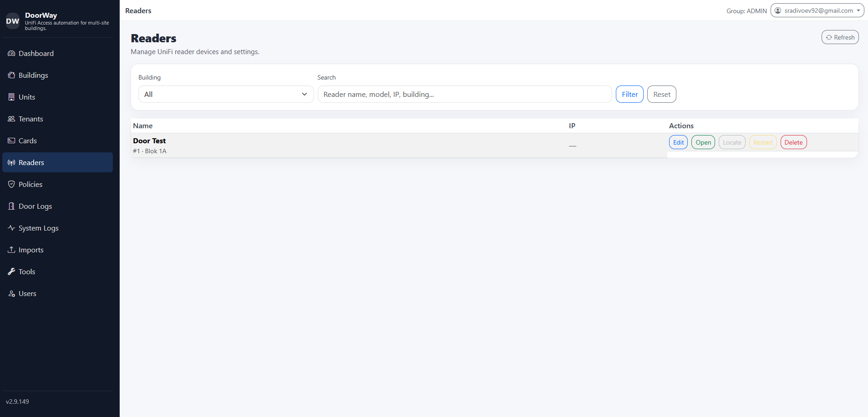Edit the Door Test reader

coord(678,143)
